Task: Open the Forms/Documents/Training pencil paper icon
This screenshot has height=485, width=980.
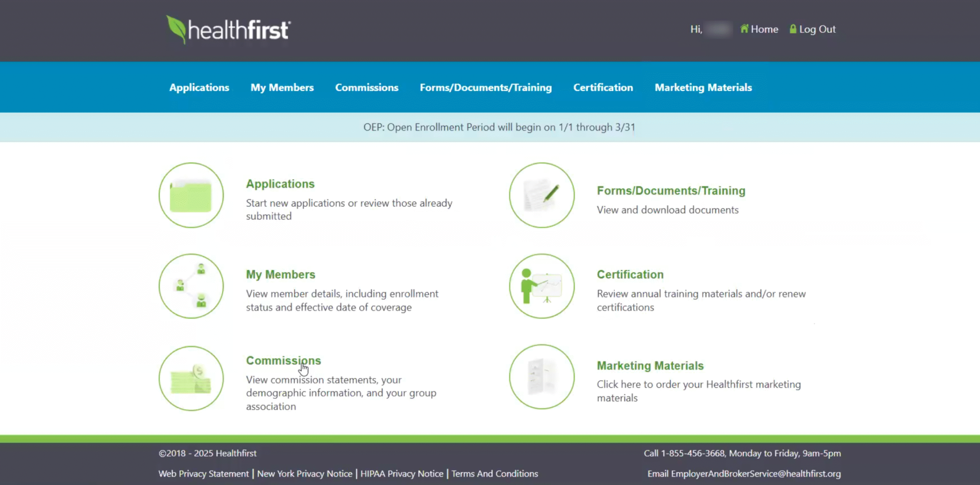Action: pyautogui.click(x=542, y=195)
